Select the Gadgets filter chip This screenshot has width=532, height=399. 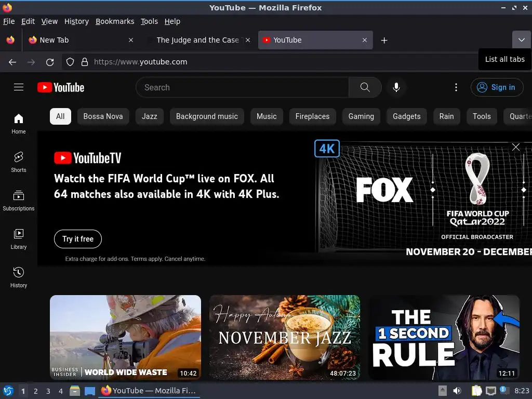406,116
